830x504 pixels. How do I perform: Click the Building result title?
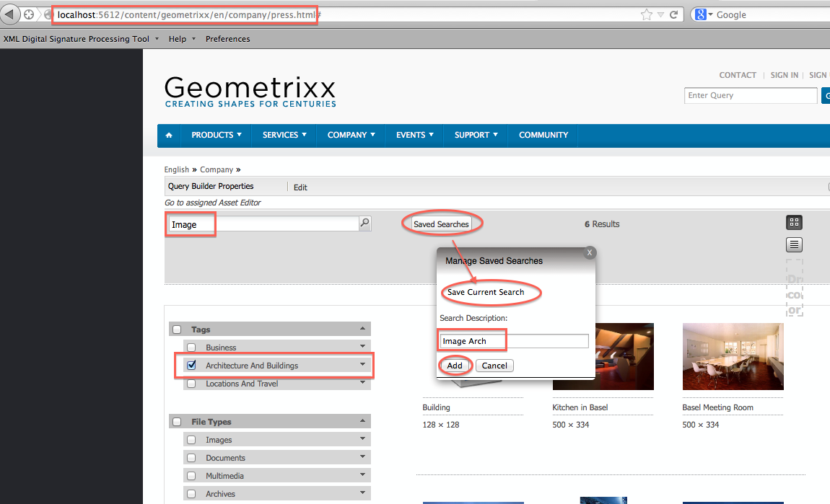(436, 407)
